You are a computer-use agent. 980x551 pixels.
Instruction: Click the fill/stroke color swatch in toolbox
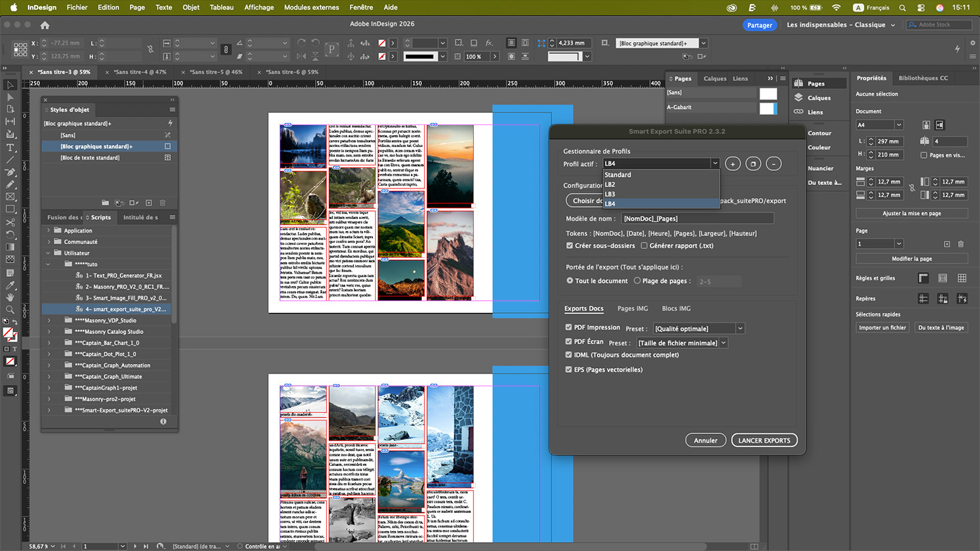9,333
